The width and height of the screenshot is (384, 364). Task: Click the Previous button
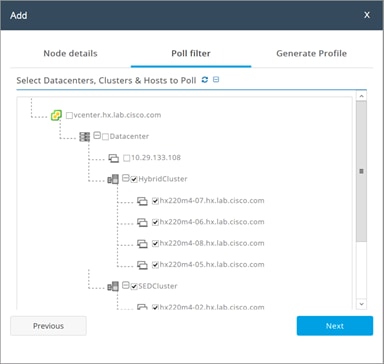coord(48,326)
